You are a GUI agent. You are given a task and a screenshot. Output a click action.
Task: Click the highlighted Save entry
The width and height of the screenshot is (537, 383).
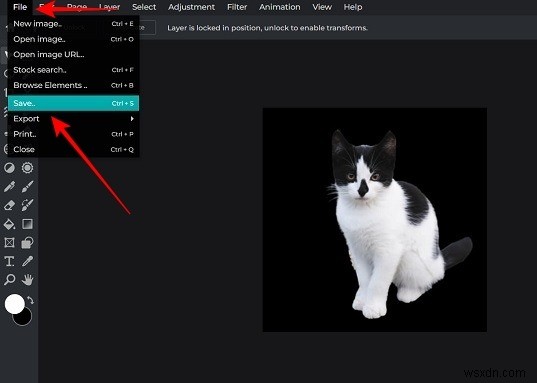73,103
